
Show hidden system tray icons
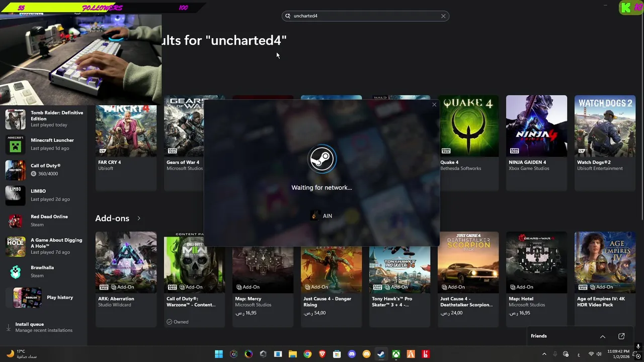pos(544,354)
